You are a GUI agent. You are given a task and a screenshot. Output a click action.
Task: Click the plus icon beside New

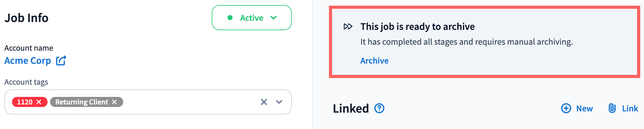(x=566, y=109)
